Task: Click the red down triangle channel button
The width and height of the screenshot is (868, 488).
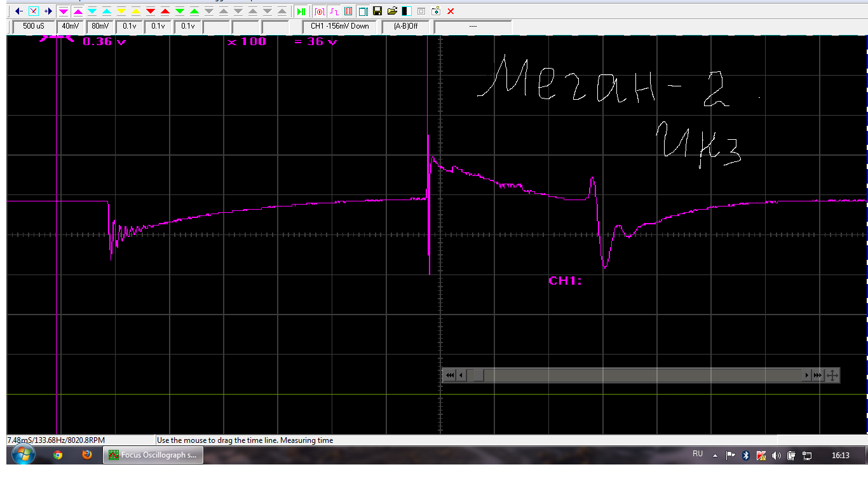Action: coord(151,11)
